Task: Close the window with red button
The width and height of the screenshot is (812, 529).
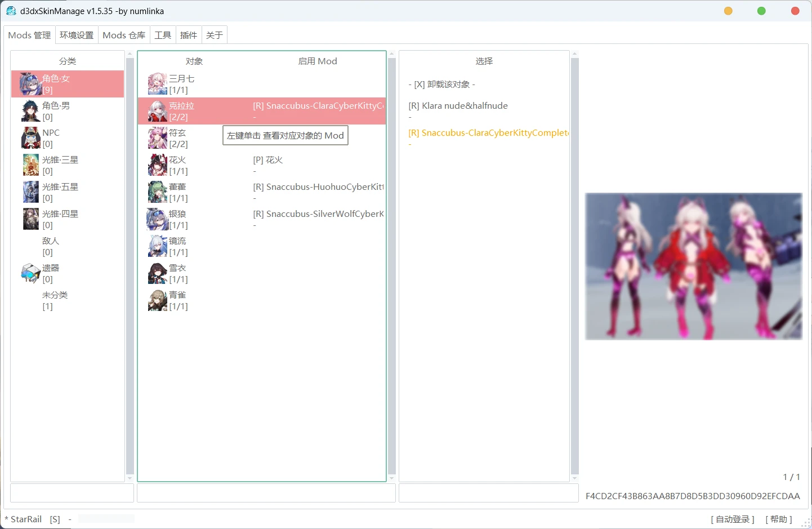Action: (x=795, y=11)
